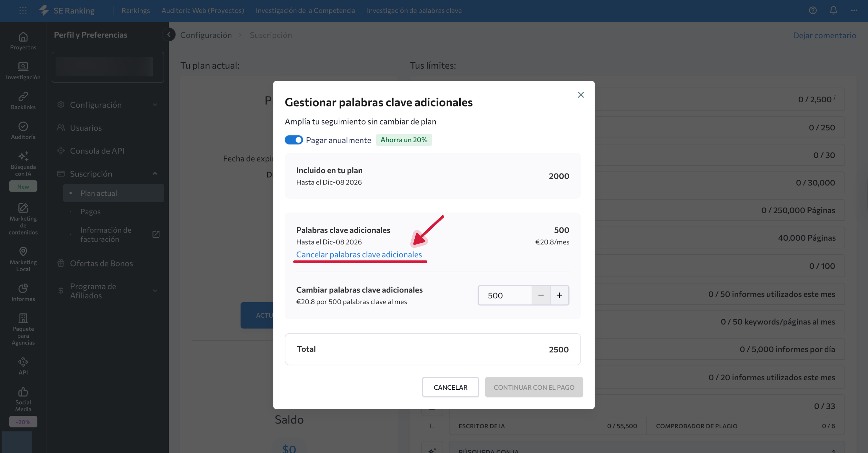Click Cancelar palabras clave adicionales link
Viewport: 868px width, 453px height.
(x=358, y=255)
